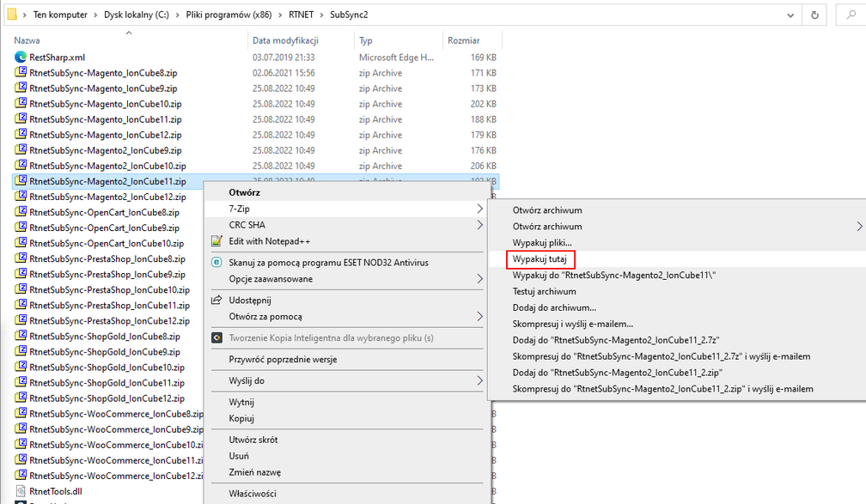
Task: Click the zip icon of RtnetSubSync-PrestaShop_IonCube8.zip
Action: coord(21,258)
